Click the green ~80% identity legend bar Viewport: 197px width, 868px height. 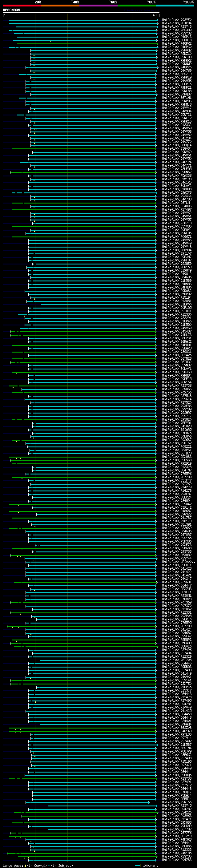pos(137,6)
